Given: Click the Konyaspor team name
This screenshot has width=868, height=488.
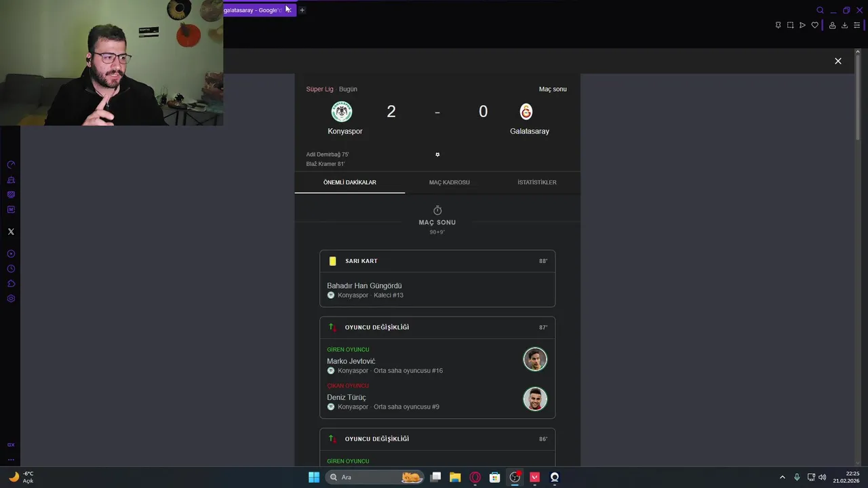Looking at the screenshot, I should (345, 131).
